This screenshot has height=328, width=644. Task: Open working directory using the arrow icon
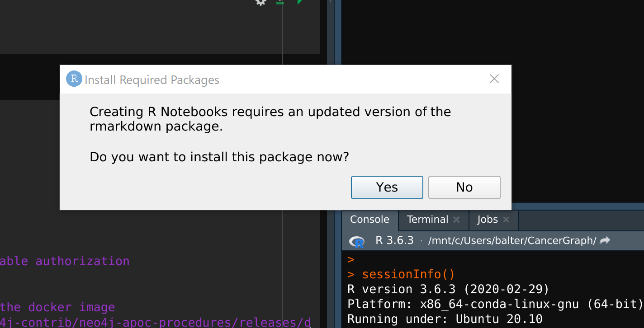[x=605, y=241]
